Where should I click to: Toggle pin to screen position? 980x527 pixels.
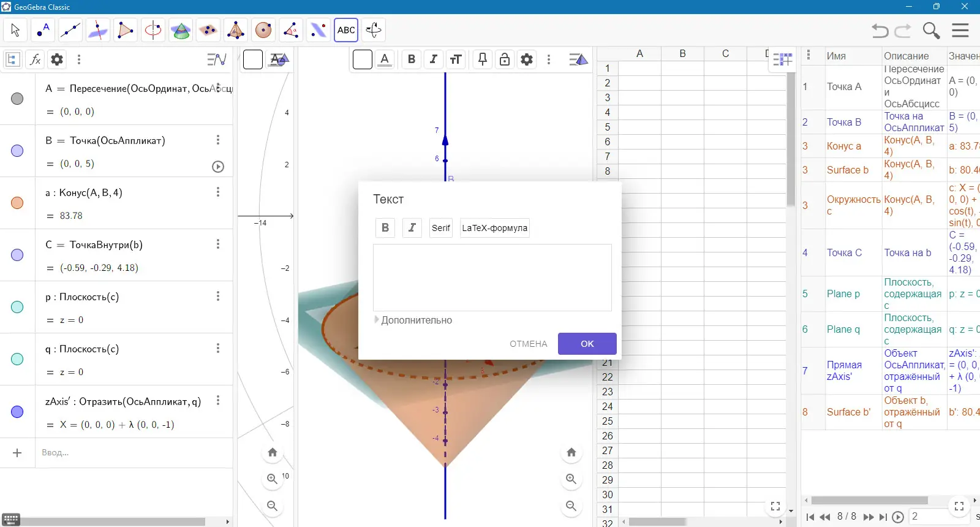click(x=483, y=59)
